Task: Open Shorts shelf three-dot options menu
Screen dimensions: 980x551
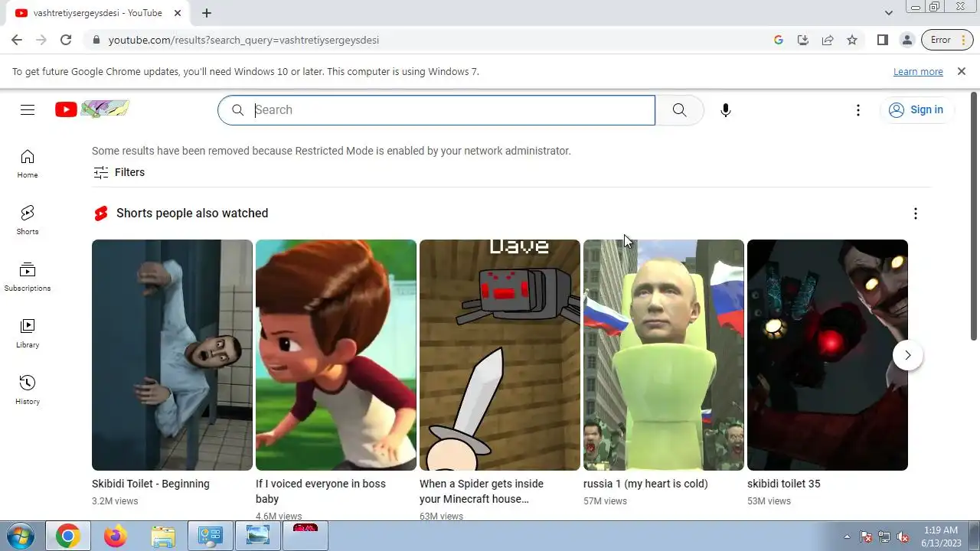Action: 916,214
